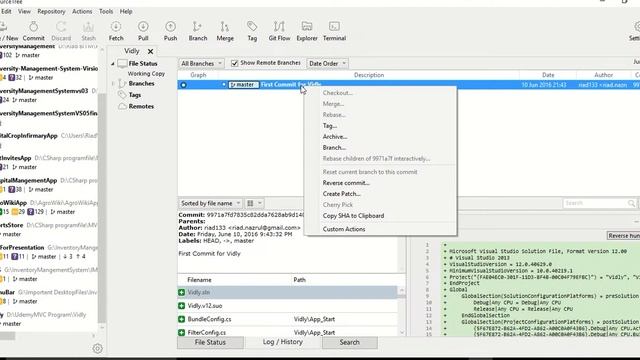
Task: Click the Tag toolbar icon
Action: (x=252, y=31)
